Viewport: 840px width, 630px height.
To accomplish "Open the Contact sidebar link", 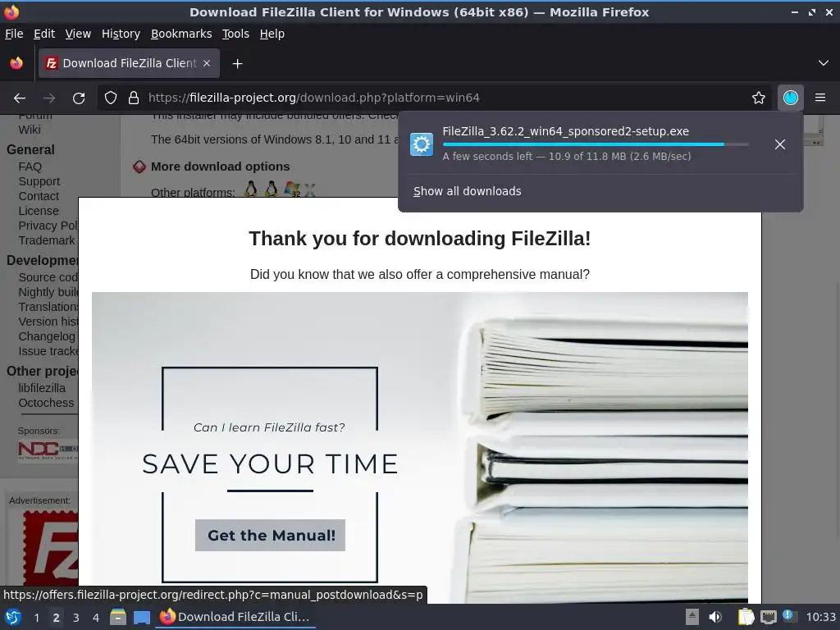I will (x=39, y=196).
